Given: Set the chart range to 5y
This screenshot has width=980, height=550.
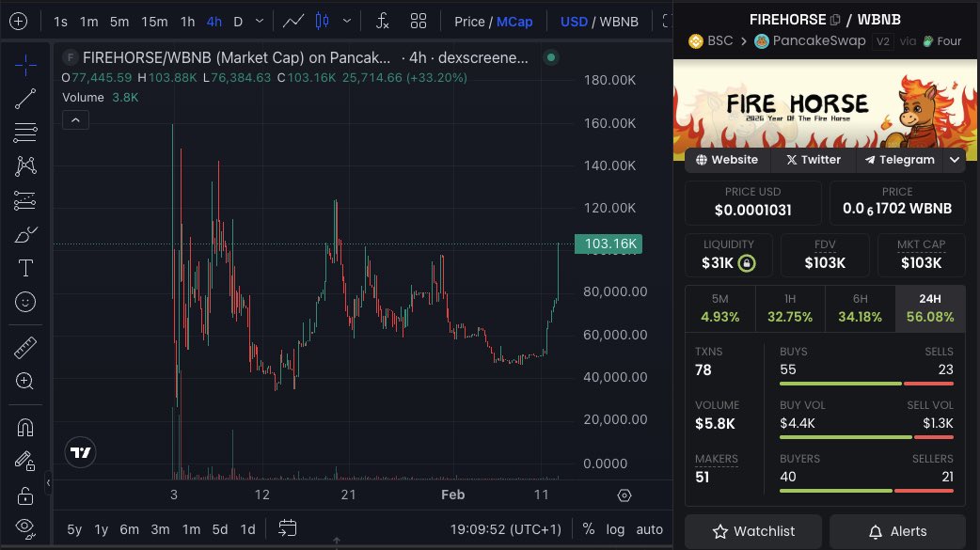Looking at the screenshot, I should pyautogui.click(x=74, y=529).
